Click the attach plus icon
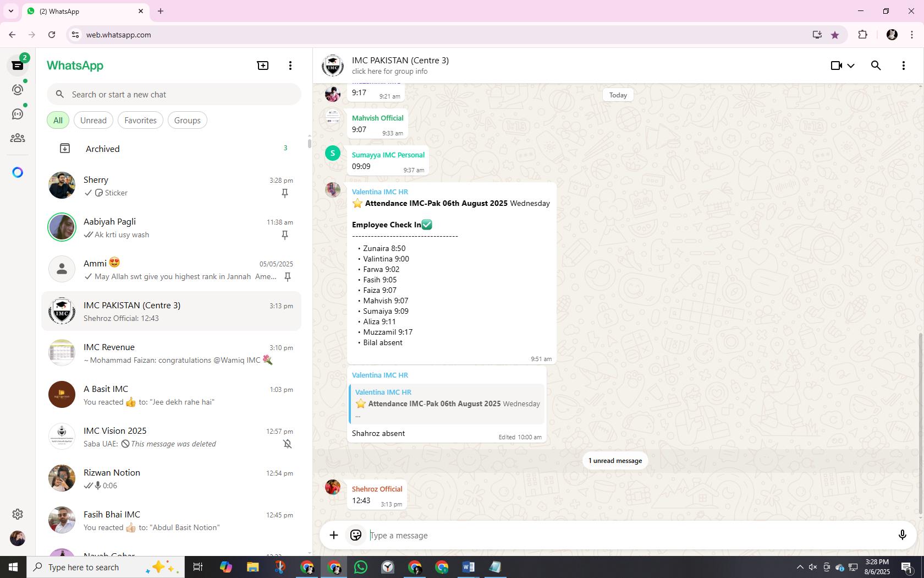This screenshot has height=578, width=924. pyautogui.click(x=334, y=535)
